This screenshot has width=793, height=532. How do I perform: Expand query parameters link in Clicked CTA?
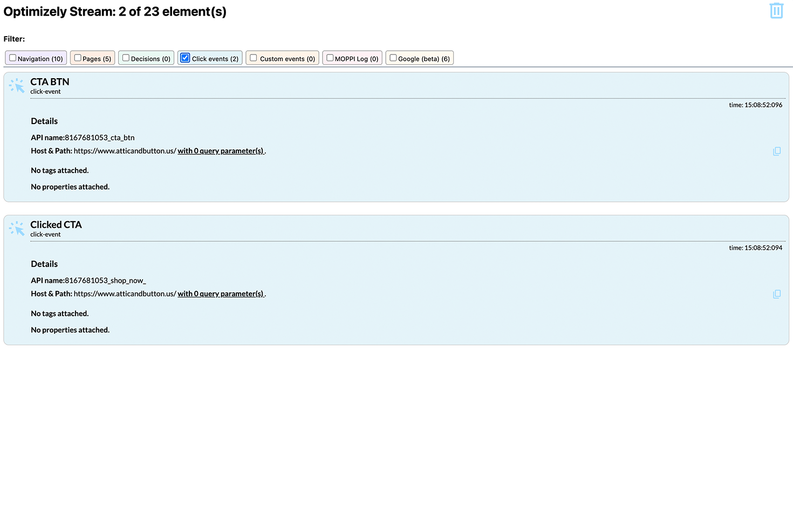[x=221, y=294]
